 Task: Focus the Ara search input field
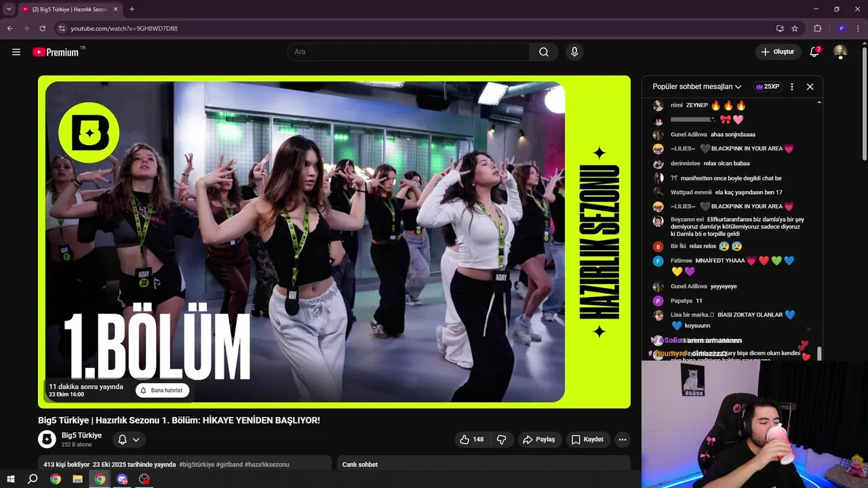[409, 52]
